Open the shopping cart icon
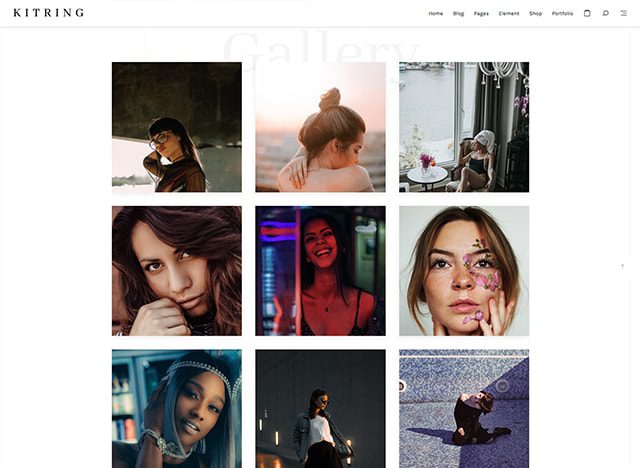 click(587, 13)
